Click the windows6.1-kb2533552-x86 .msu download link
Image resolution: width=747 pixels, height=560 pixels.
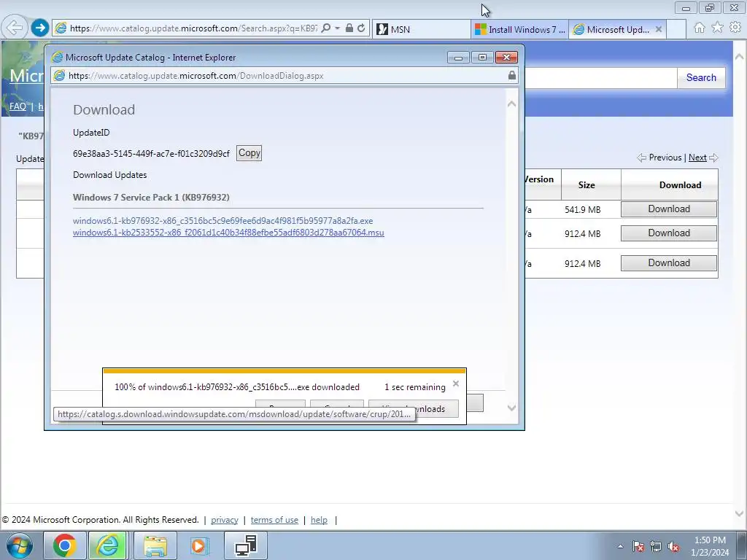228,233
